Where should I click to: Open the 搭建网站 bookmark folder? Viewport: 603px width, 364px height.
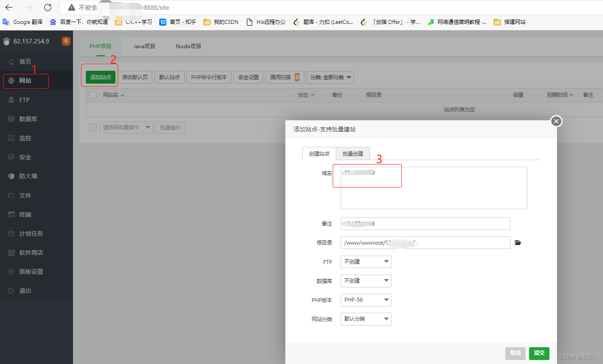510,22
